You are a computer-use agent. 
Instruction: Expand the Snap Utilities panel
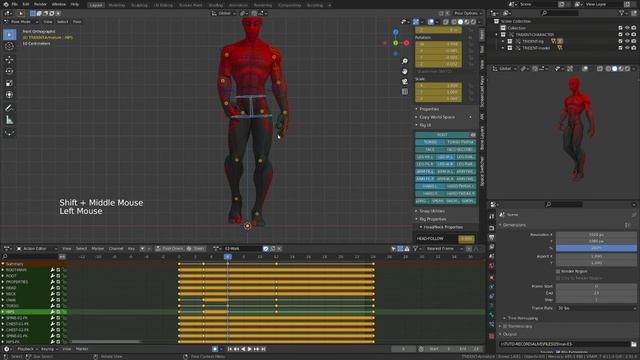point(432,211)
